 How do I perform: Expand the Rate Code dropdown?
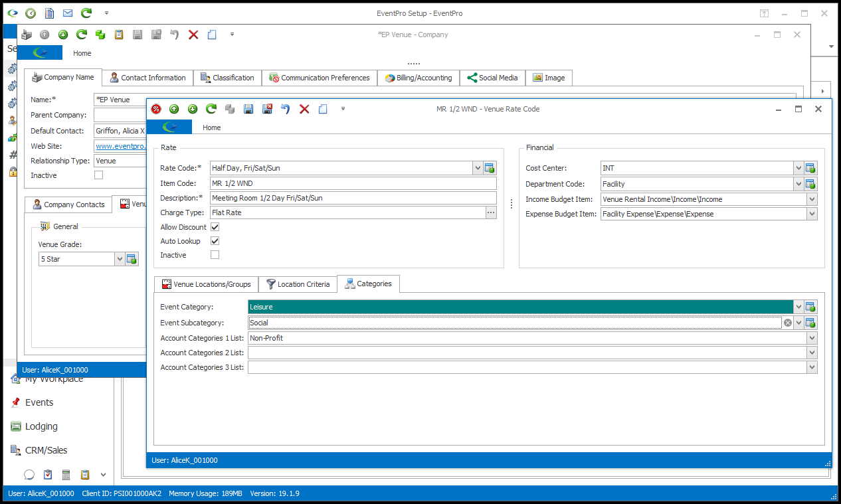(x=478, y=168)
